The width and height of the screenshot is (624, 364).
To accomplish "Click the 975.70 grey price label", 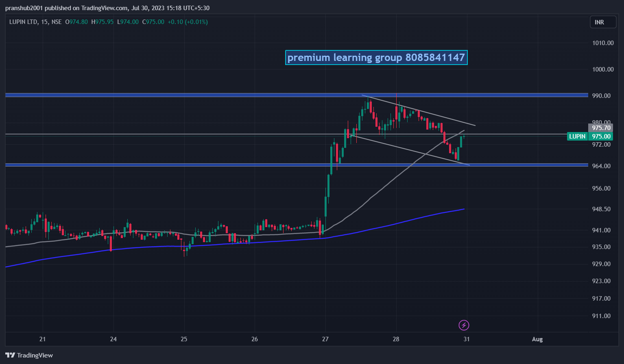I will pos(601,128).
